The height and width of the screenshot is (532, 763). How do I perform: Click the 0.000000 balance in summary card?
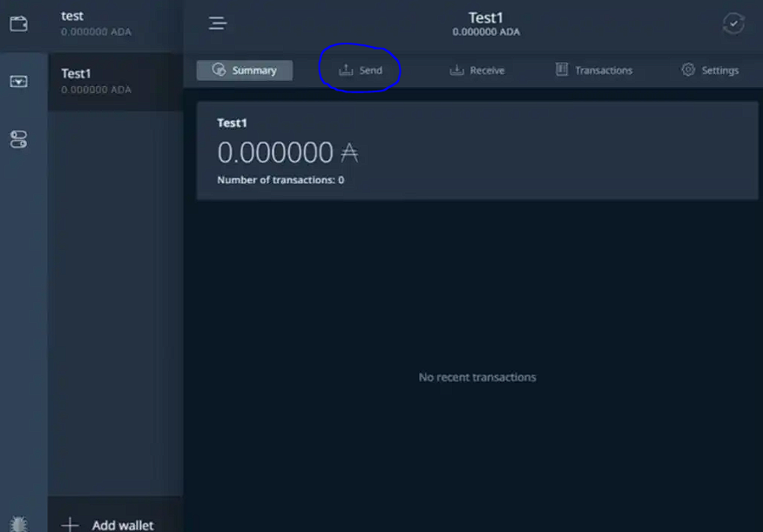(275, 152)
